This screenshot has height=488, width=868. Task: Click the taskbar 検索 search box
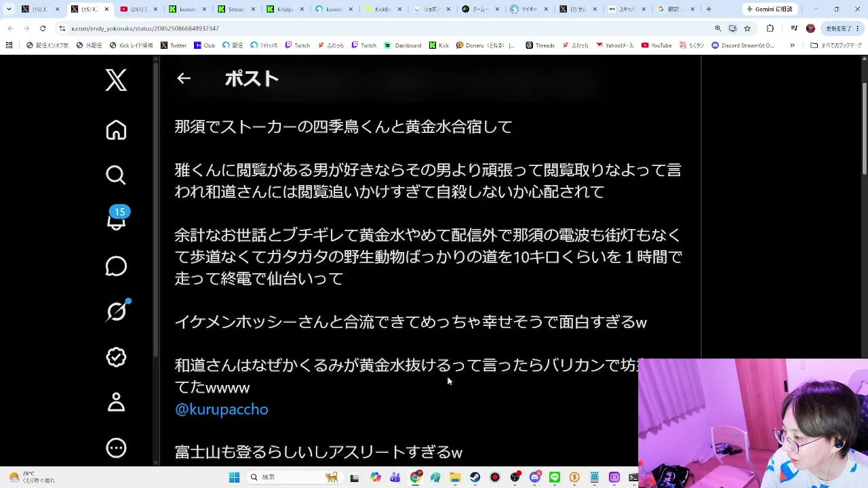pos(294,477)
